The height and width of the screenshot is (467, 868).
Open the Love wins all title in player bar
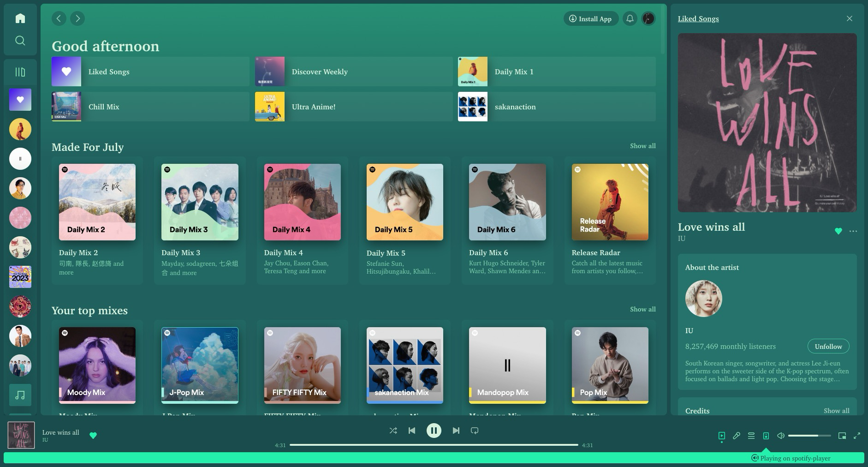(x=61, y=432)
